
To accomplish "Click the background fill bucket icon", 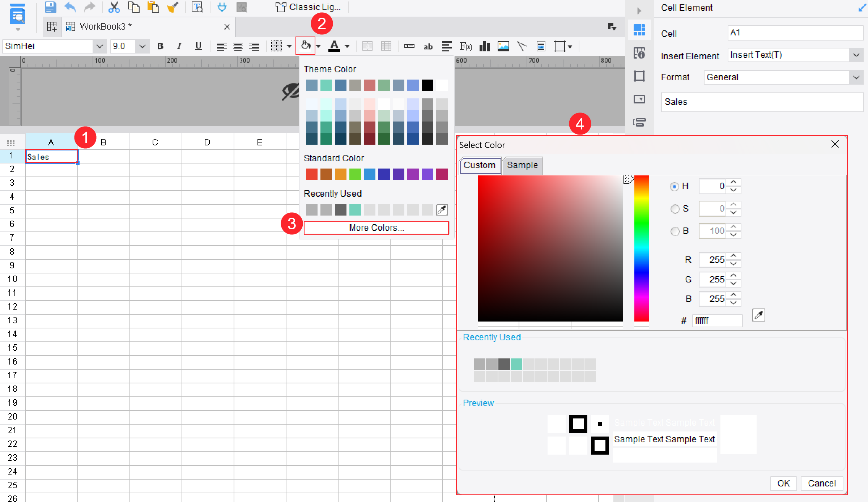I will click(x=306, y=46).
